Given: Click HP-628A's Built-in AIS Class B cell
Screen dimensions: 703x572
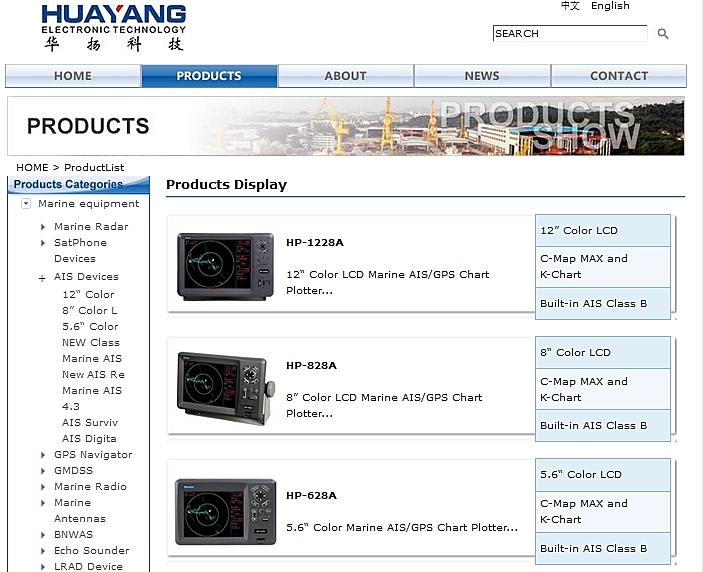Looking at the screenshot, I should point(603,548).
